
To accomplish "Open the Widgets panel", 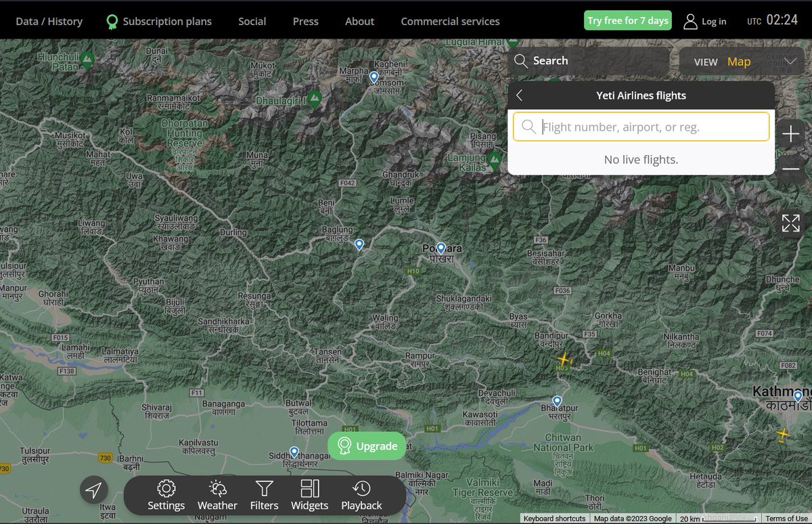I will pos(309,495).
